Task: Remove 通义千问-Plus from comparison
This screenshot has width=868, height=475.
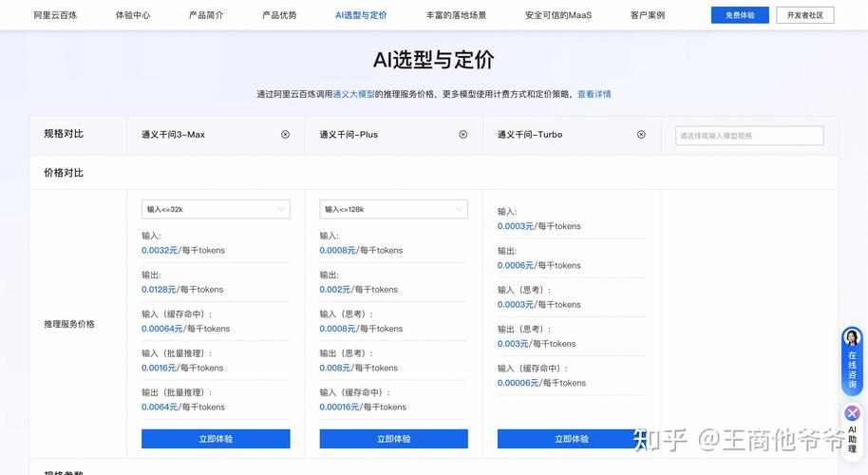Action: click(x=463, y=135)
